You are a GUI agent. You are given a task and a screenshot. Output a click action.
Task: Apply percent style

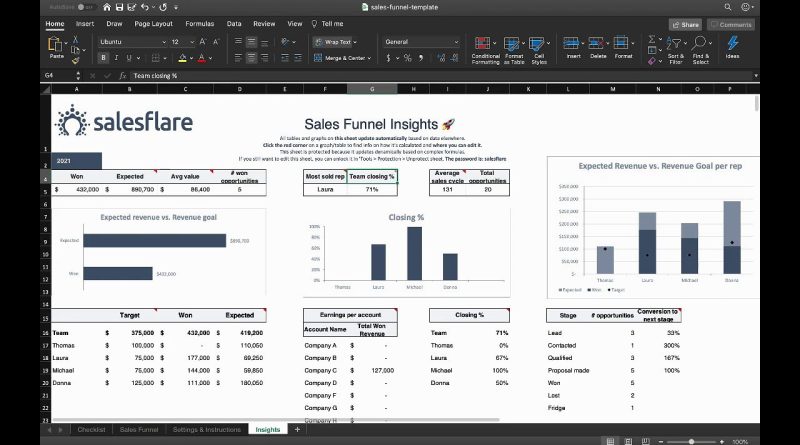408,58
